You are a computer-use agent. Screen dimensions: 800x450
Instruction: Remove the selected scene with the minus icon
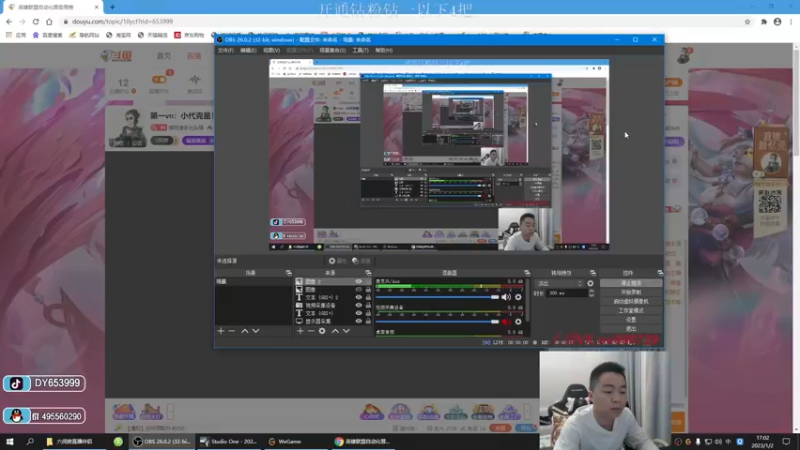pyautogui.click(x=232, y=331)
